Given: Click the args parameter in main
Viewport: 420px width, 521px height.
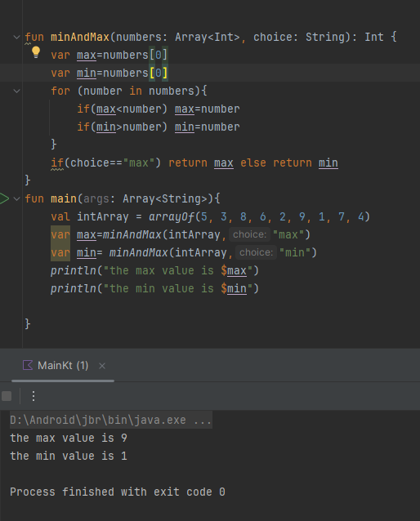Looking at the screenshot, I should coord(96,198).
